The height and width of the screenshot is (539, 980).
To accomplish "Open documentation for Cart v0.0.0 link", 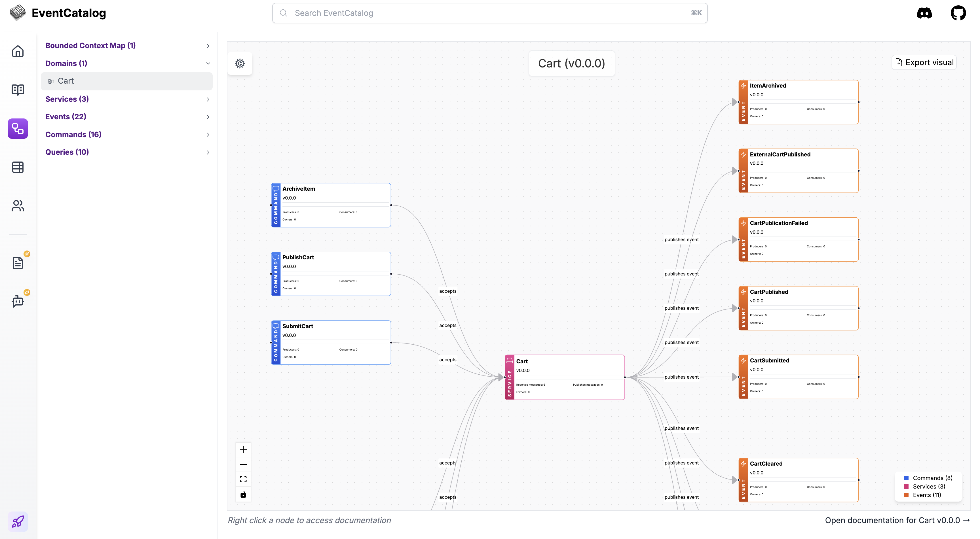I will point(897,520).
